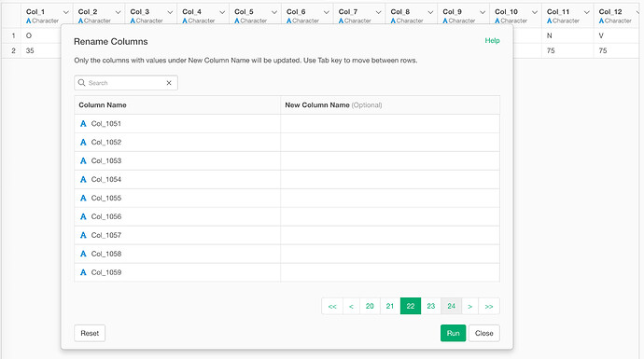Screen dimensions: 644x359
Task: Click new name field for Col_1058
Action: tap(390, 254)
